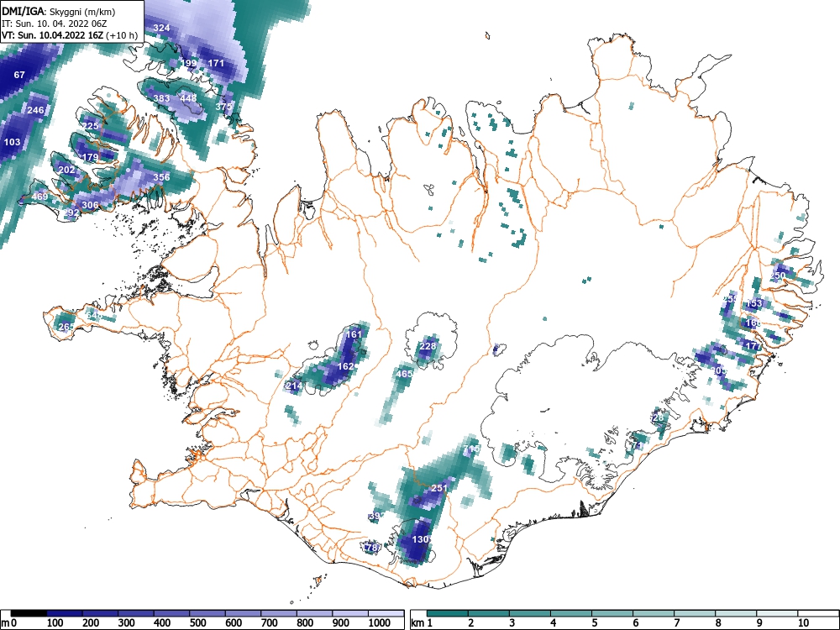
Task: Click the map value 250 in the east
Action: click(778, 276)
